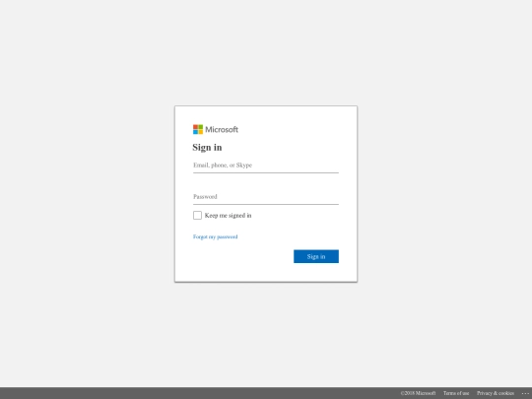The height and width of the screenshot is (399, 532).
Task: Click the Sign in heading text
Action: pos(207,147)
